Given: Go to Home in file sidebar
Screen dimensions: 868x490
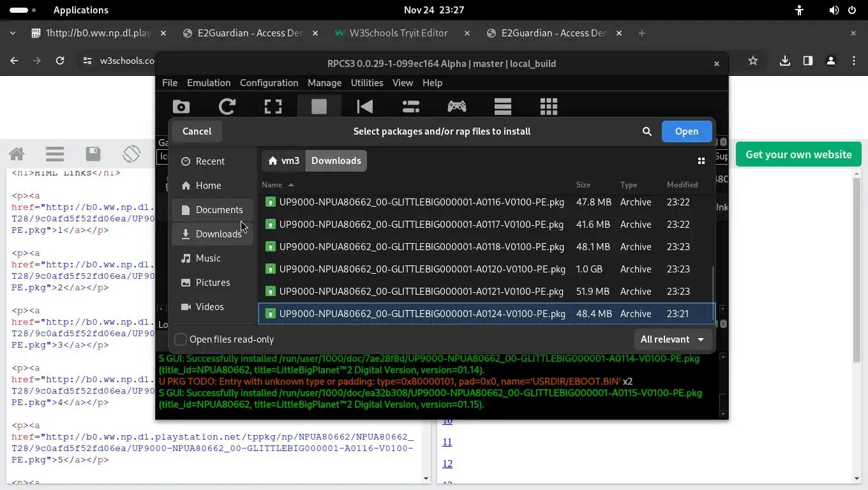Looking at the screenshot, I should (213, 186).
